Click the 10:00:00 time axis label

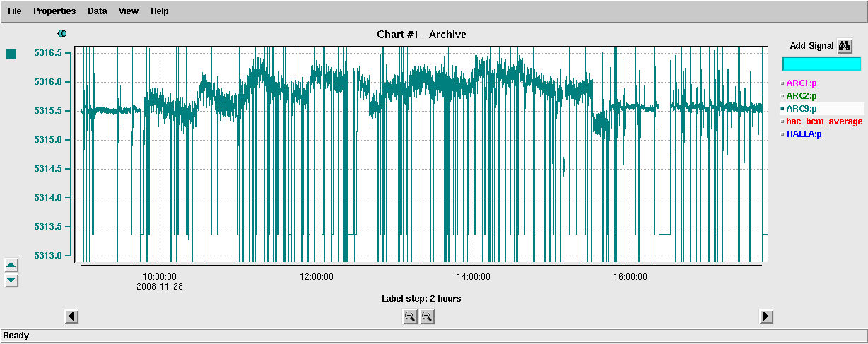point(160,277)
